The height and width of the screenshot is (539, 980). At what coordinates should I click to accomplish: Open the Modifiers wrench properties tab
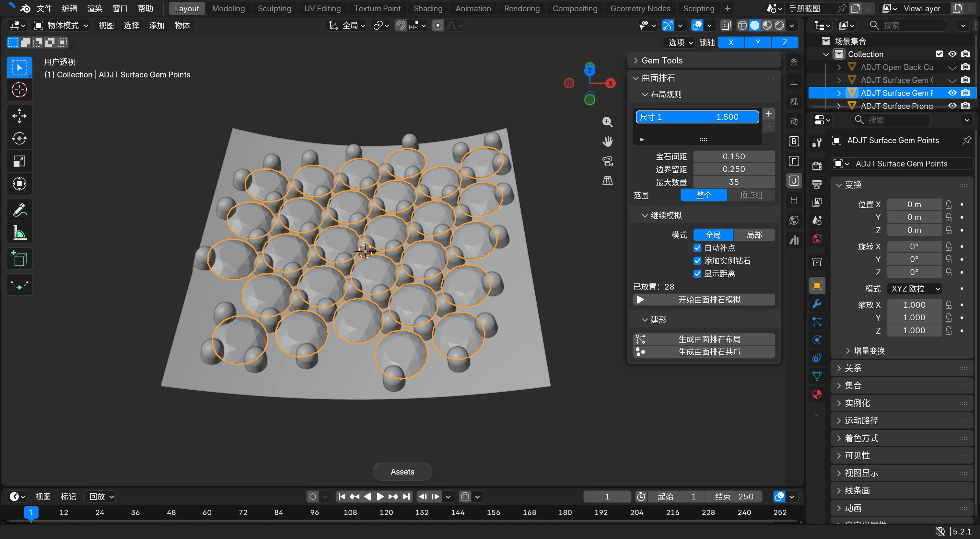[817, 304]
